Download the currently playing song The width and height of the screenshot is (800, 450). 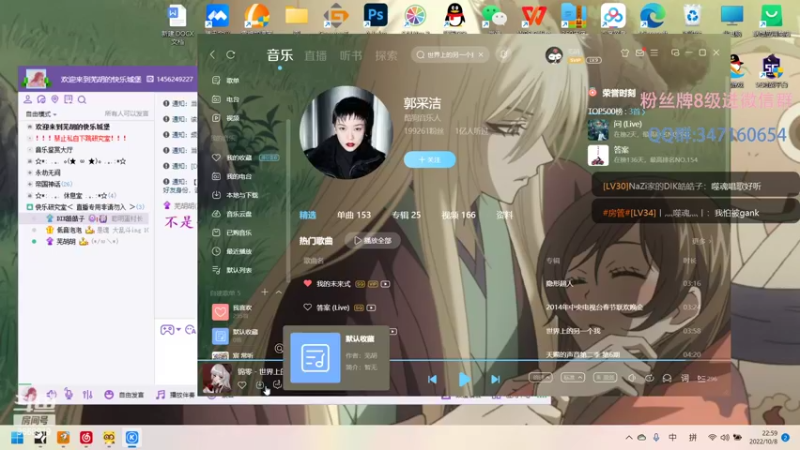260,385
